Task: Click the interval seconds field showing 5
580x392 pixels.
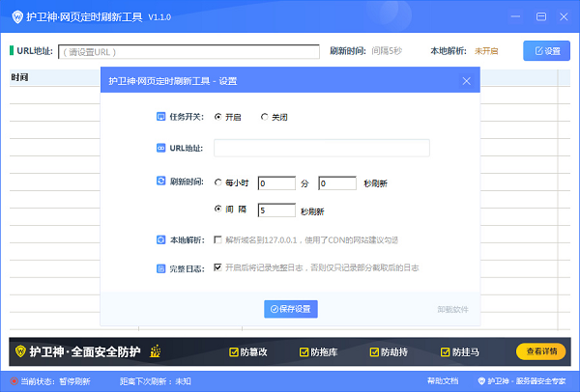Action: click(276, 210)
